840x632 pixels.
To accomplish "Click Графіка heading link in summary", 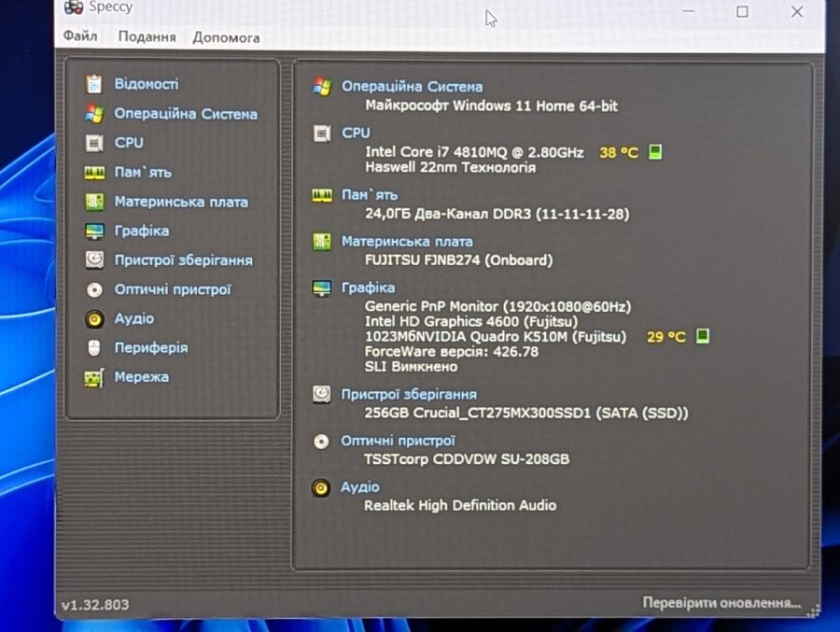I will coord(368,288).
